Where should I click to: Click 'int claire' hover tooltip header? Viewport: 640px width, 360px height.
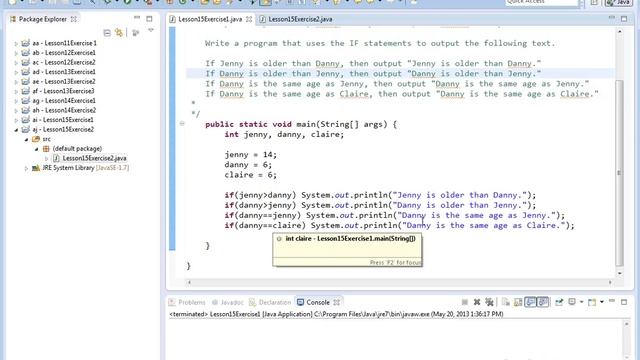tap(350, 238)
